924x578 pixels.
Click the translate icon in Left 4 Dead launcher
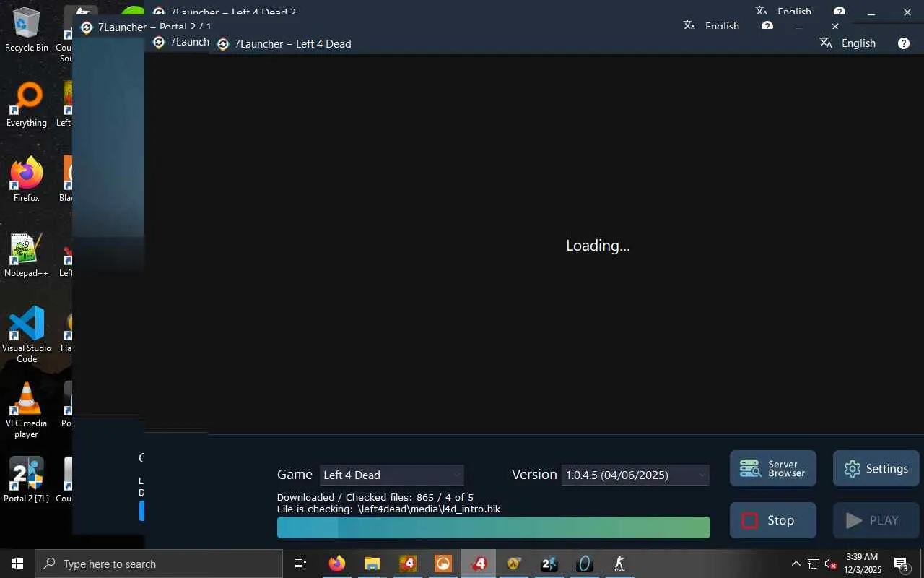[827, 43]
